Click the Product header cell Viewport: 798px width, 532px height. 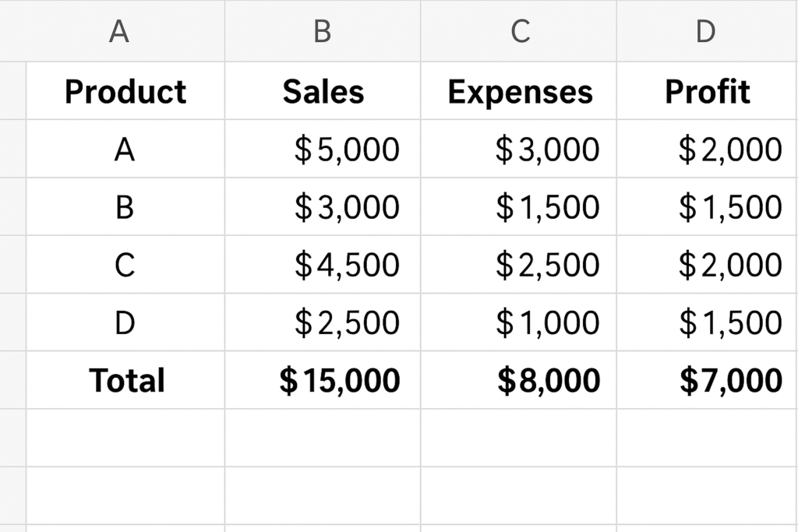coord(125,91)
